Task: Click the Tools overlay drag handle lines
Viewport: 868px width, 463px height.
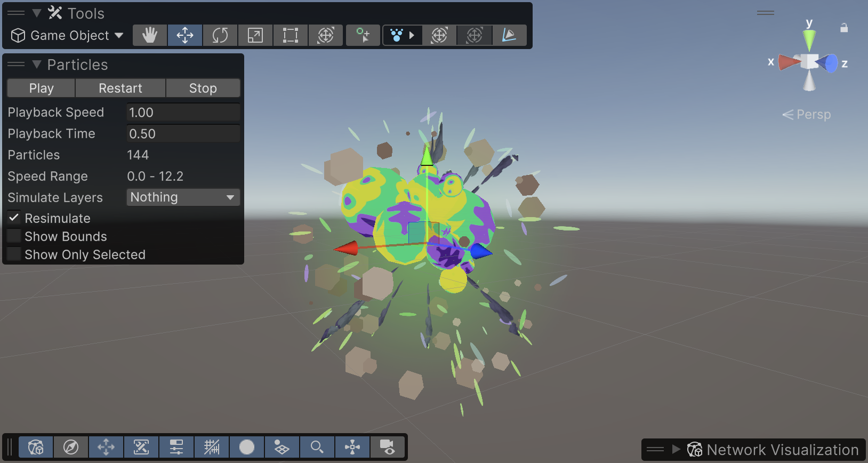Action: click(16, 13)
